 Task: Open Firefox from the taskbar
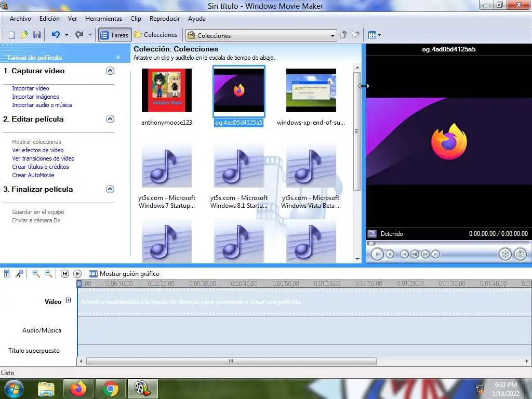(78, 389)
